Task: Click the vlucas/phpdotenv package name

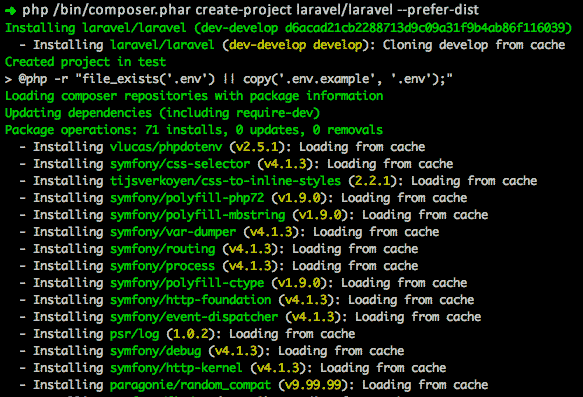Action: tap(166, 147)
